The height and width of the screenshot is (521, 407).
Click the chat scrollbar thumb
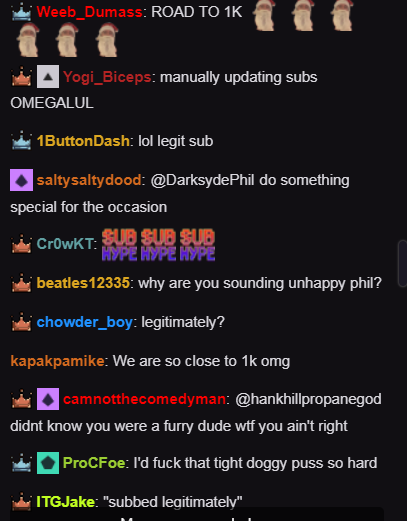(402, 263)
